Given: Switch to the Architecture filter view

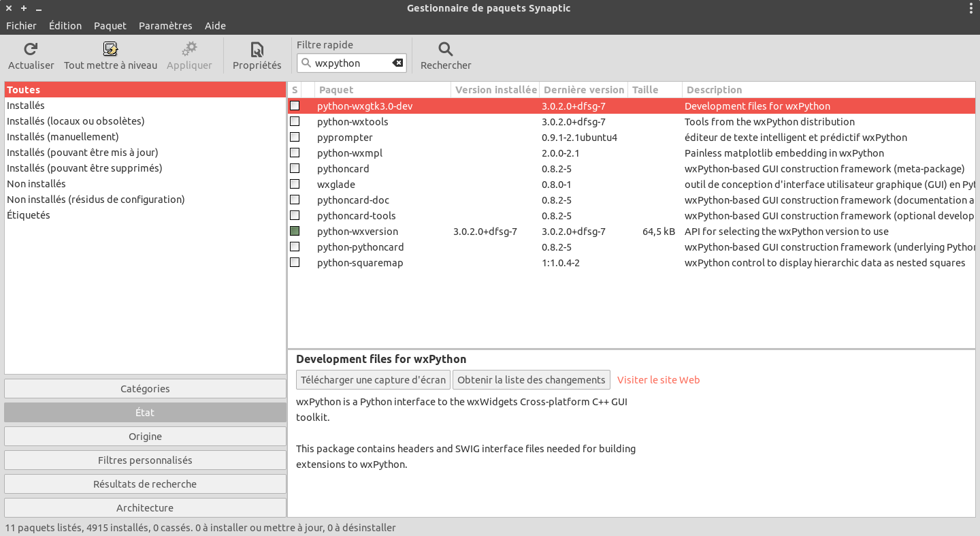Looking at the screenshot, I should click(145, 508).
